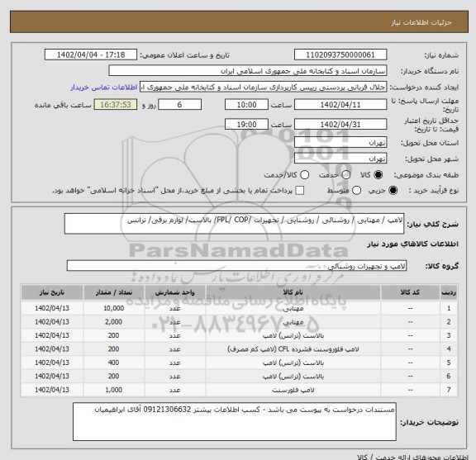This screenshot has width=476, height=460.
Task: Click the buyer notes text area
Action: [235, 422]
